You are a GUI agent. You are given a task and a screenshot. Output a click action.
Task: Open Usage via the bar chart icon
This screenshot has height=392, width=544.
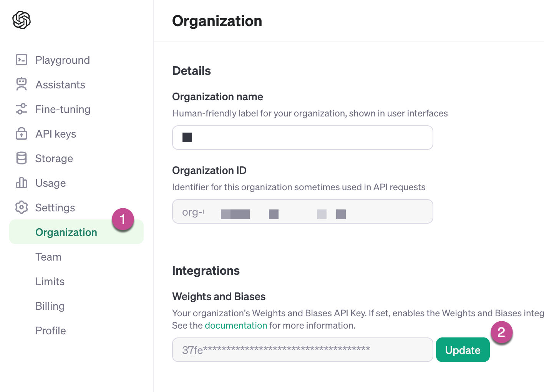22,183
